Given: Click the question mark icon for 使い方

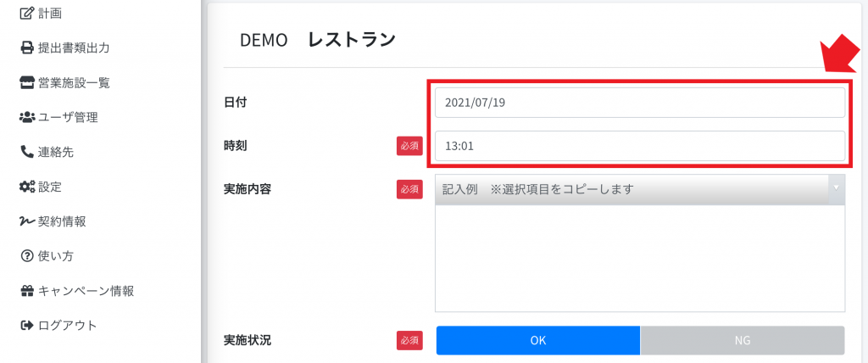Looking at the screenshot, I should [x=26, y=256].
